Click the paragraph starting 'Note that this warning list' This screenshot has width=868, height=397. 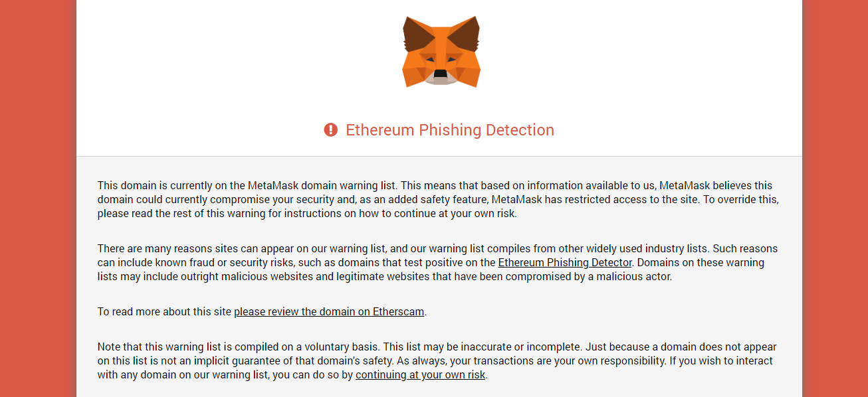(437, 361)
